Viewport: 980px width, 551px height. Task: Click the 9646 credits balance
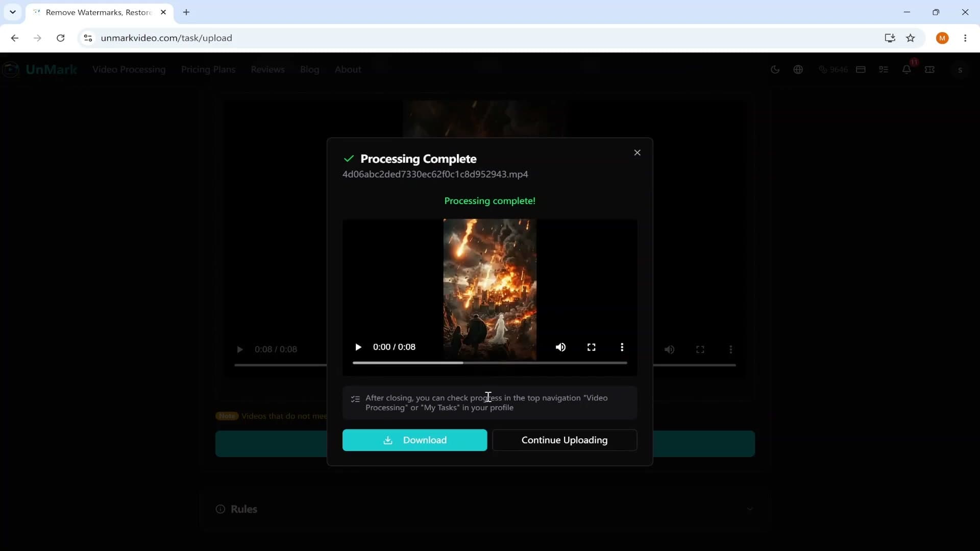tap(833, 69)
